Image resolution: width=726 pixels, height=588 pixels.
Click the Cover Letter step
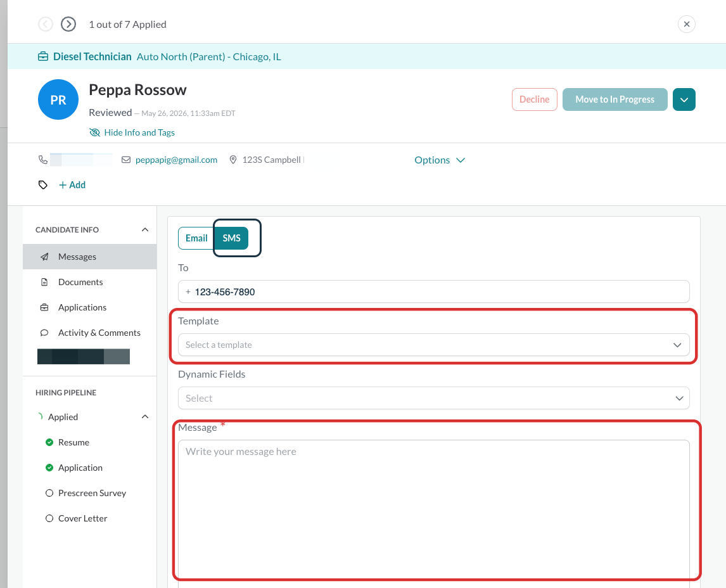(x=82, y=518)
